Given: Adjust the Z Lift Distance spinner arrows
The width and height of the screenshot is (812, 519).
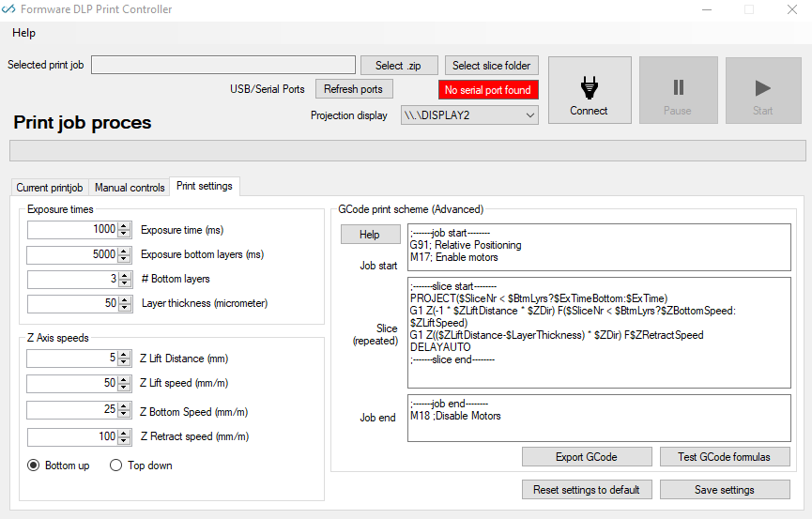Looking at the screenshot, I should (x=125, y=359).
